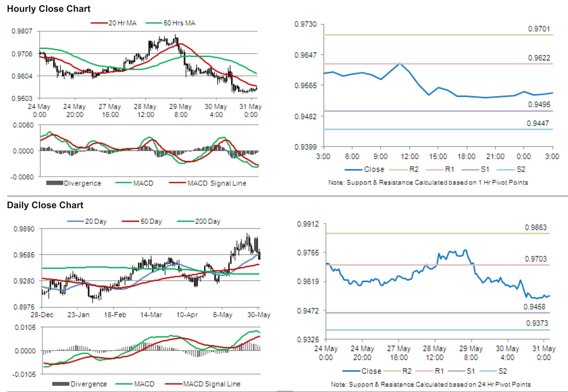
Task: Click the 0.0060 label on hourly MACD axis
Action: click(23, 125)
